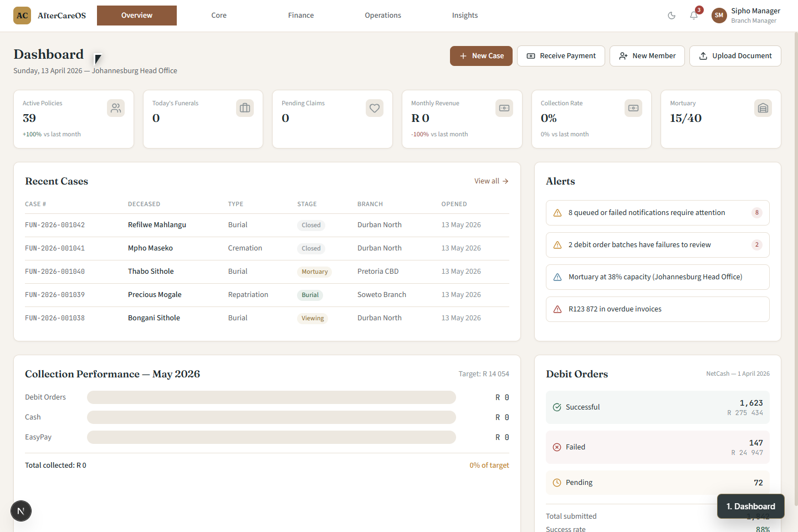798x532 pixels.
Task: Click Monthly Revenue banknote icon
Action: click(x=504, y=108)
